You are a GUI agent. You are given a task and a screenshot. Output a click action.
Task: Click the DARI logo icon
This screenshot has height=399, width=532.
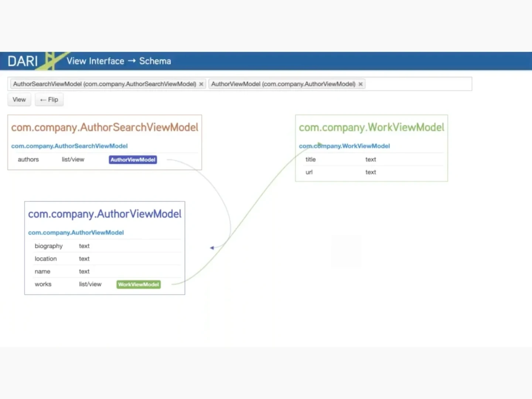pyautogui.click(x=23, y=61)
